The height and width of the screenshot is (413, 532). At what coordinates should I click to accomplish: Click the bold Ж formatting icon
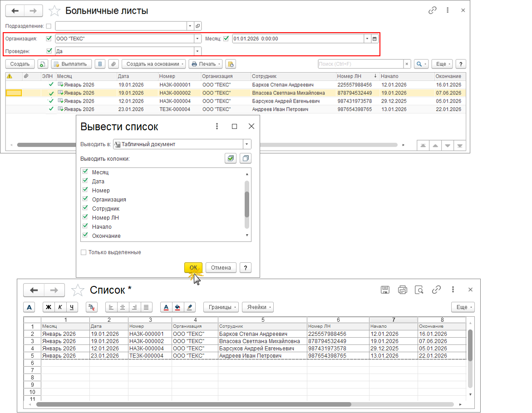49,307
